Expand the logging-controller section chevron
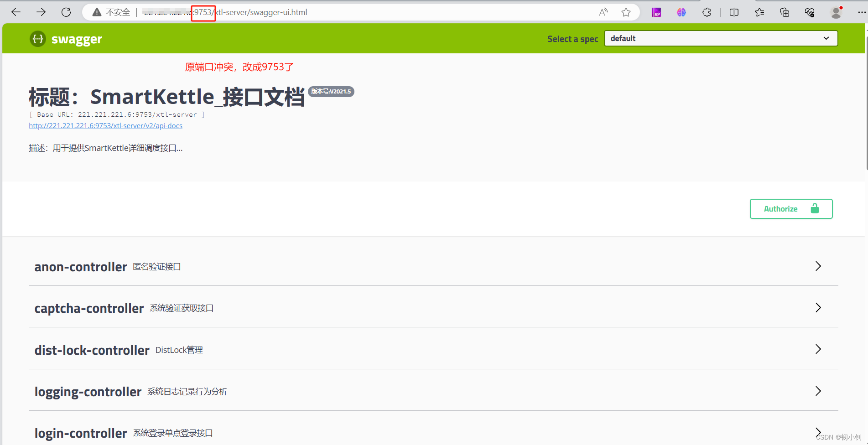This screenshot has height=445, width=868. [818, 391]
